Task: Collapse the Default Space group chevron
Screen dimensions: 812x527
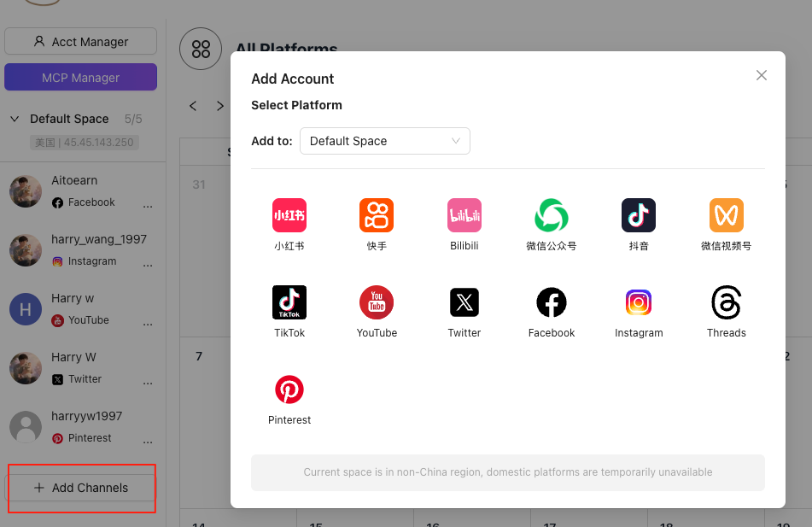Action: point(15,119)
